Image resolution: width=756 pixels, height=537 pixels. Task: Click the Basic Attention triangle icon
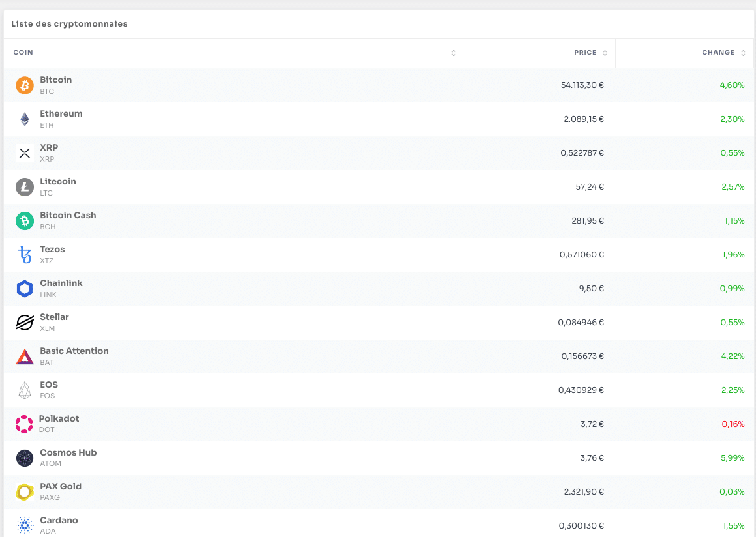25,356
